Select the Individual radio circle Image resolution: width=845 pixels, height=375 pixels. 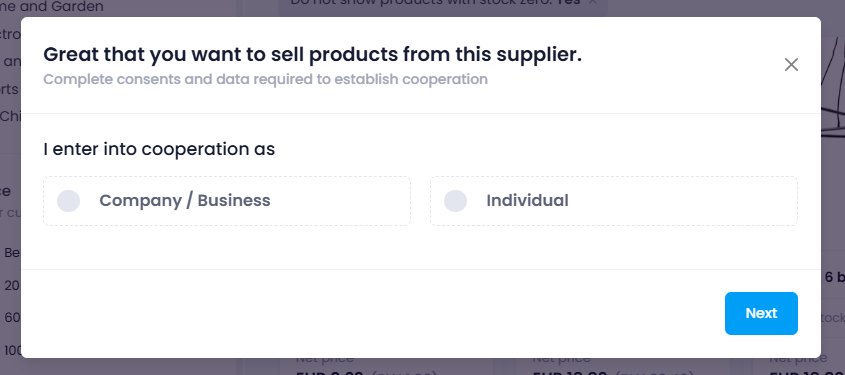455,200
